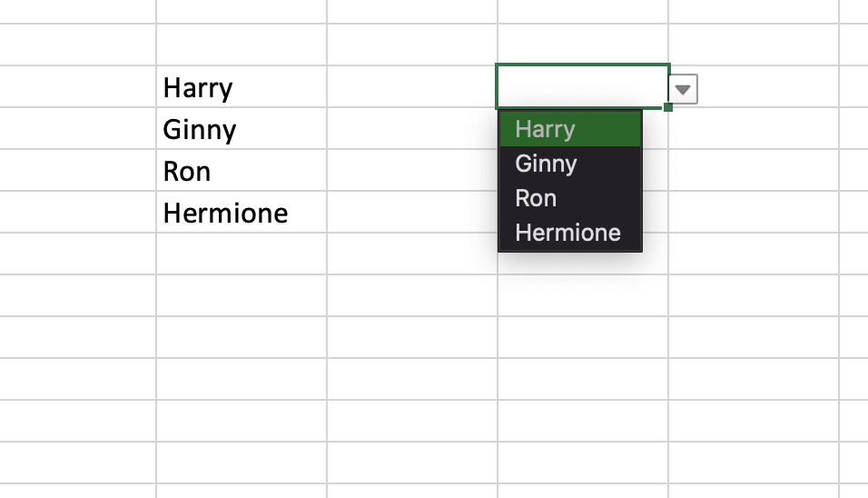Click the empty cell left of Harry
This screenshot has height=498, width=868.
pos(77,86)
